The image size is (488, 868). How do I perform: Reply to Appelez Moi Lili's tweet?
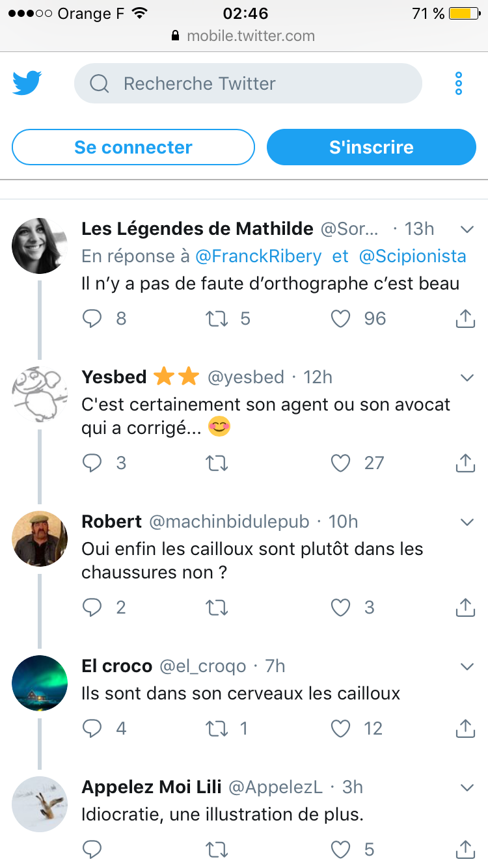(x=92, y=849)
